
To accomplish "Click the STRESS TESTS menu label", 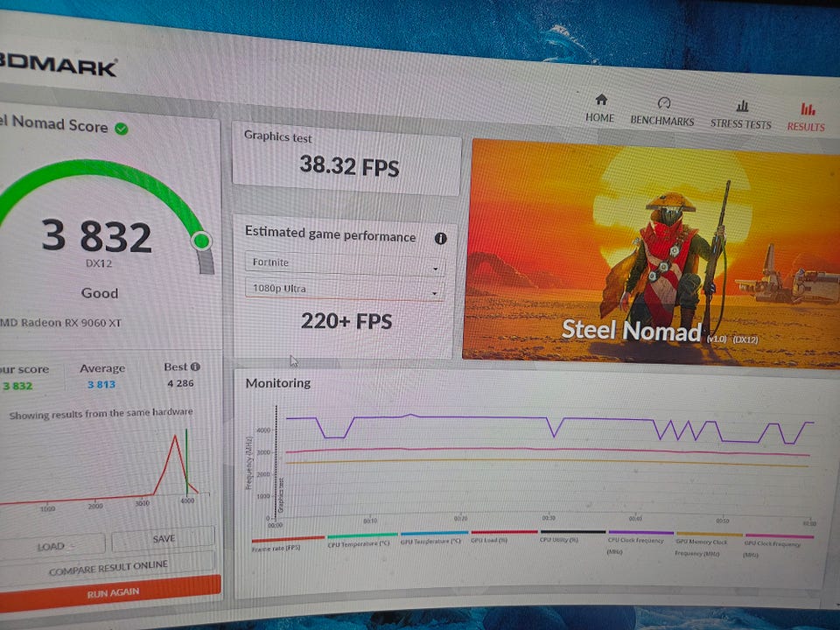I will 741,124.
